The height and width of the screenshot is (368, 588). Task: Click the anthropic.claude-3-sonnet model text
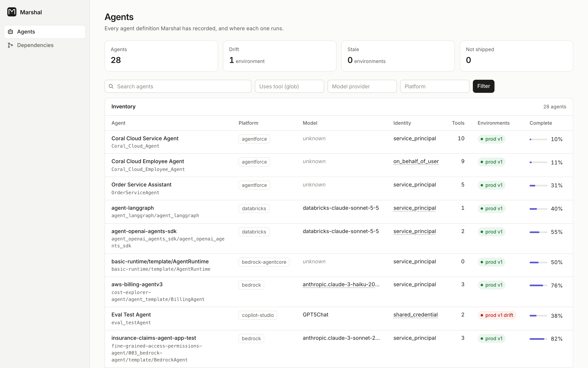pos(341,338)
